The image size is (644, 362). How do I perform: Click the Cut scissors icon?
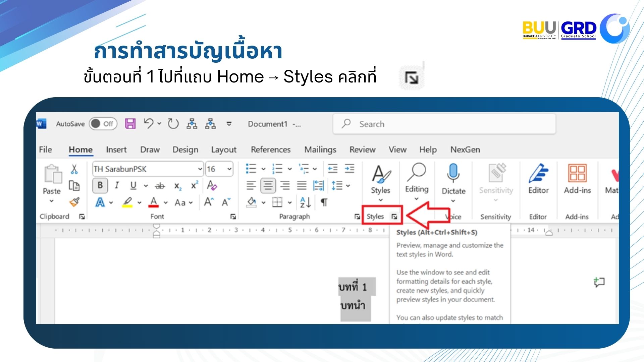(74, 169)
